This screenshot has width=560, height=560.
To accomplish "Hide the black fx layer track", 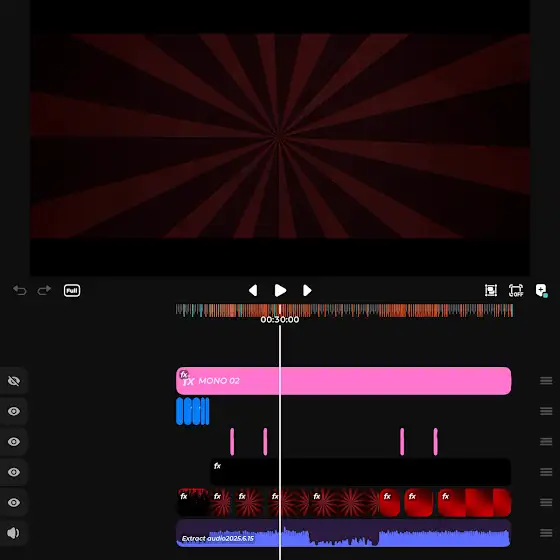I will [x=14, y=472].
